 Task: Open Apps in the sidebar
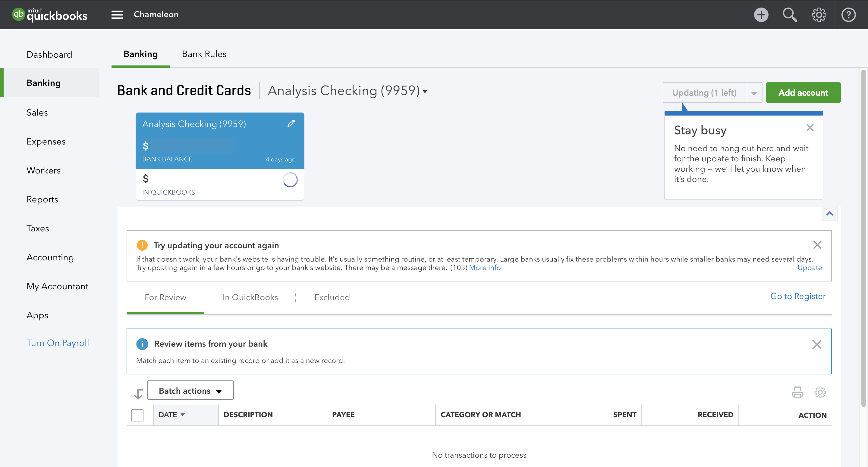point(37,315)
